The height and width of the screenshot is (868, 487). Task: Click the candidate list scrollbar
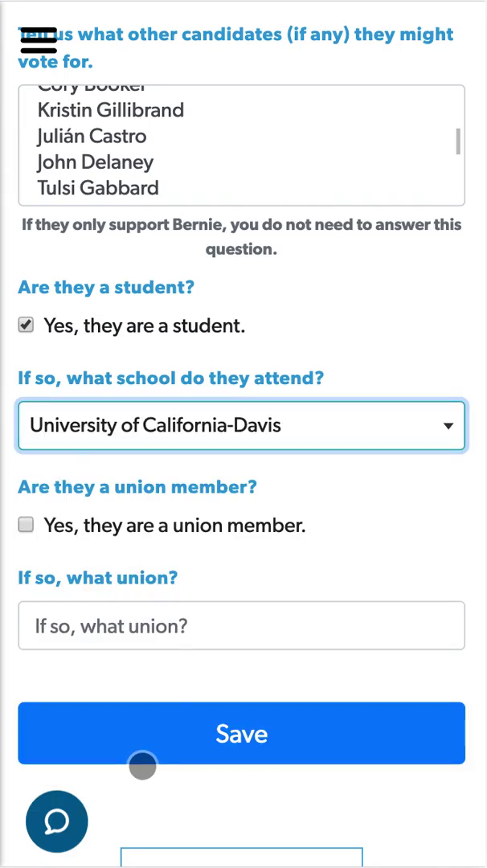(458, 141)
